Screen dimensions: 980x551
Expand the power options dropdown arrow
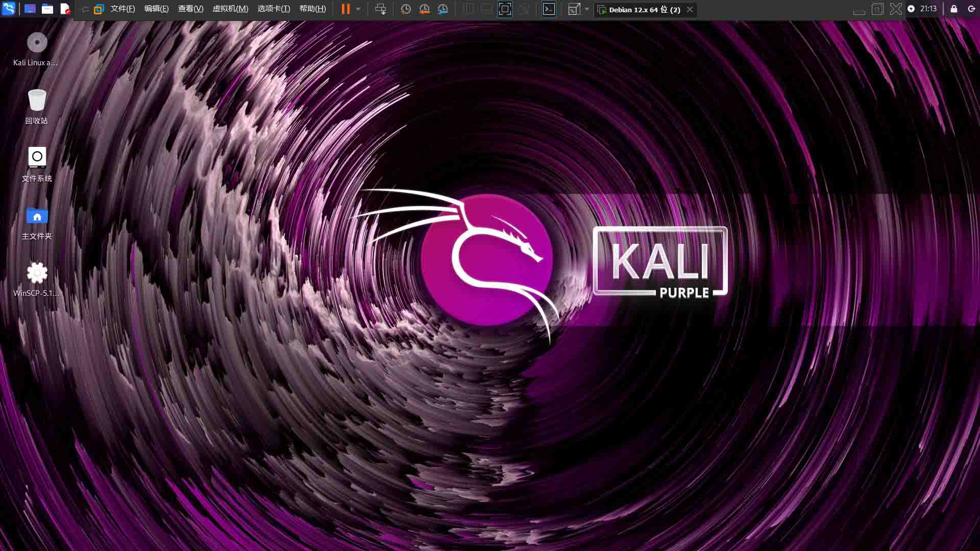tap(358, 9)
